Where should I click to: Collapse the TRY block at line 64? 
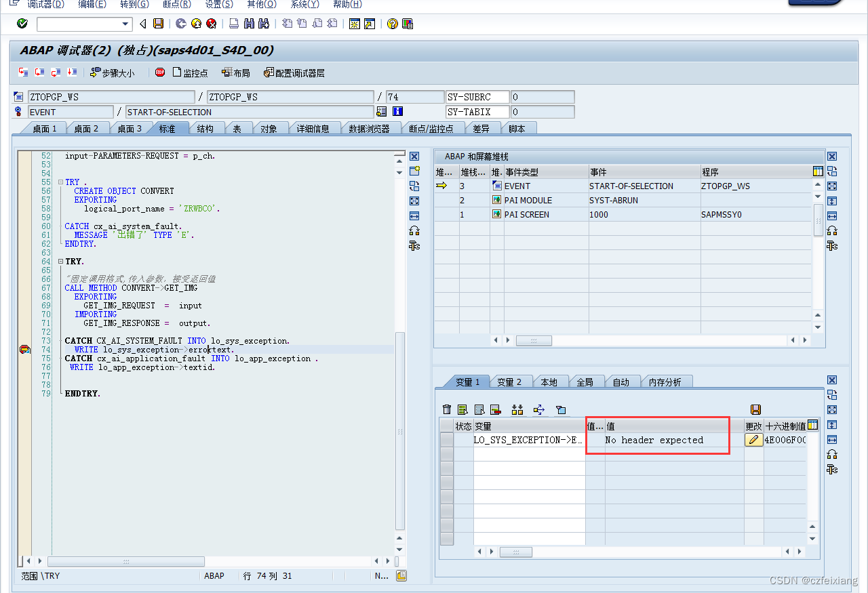tap(60, 261)
